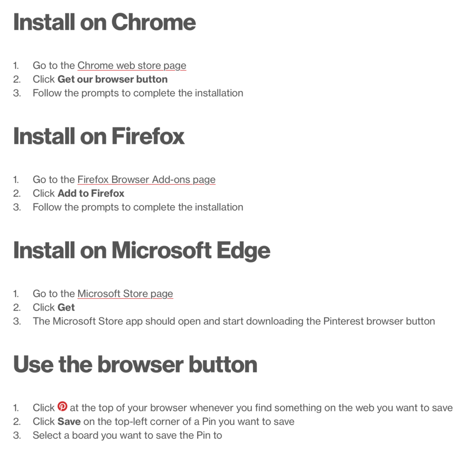Open the Firefox Browser Add-ons page link
This screenshot has width=476, height=449.
(x=146, y=179)
